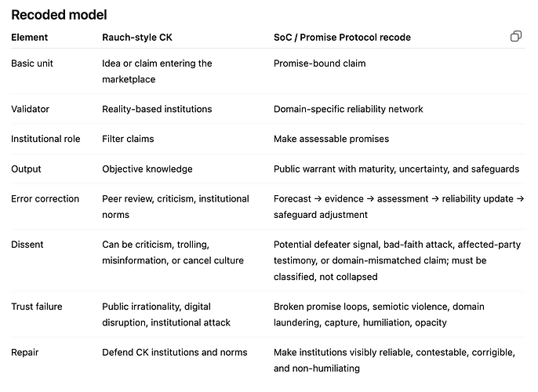Click the Repair row label

pyautogui.click(x=25, y=352)
